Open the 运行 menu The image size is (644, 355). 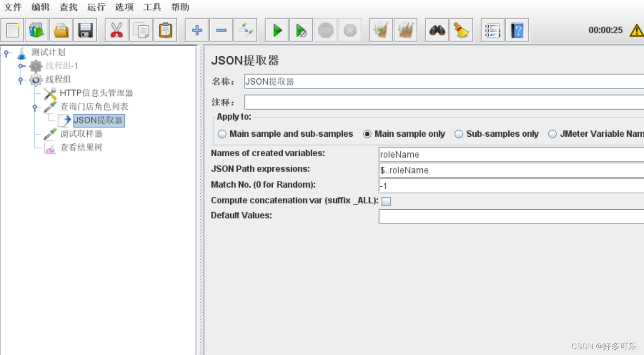[96, 7]
